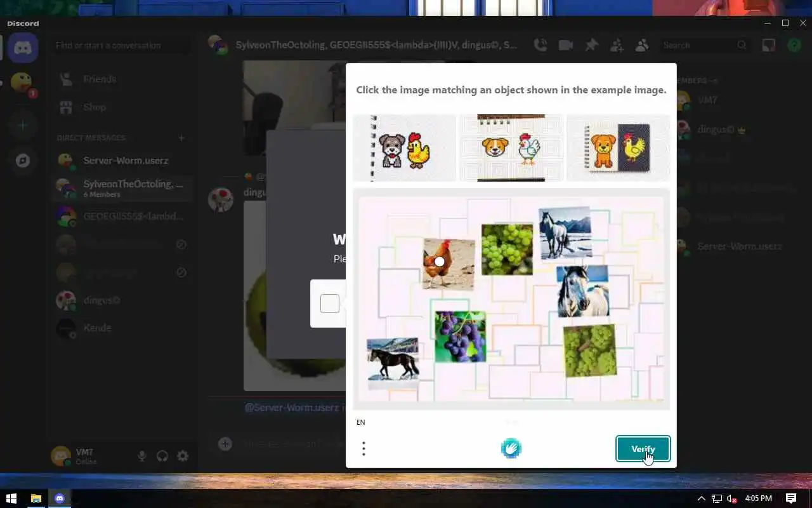Open Server-Worm.userz direct message
This screenshot has height=508, width=812.
point(121,161)
